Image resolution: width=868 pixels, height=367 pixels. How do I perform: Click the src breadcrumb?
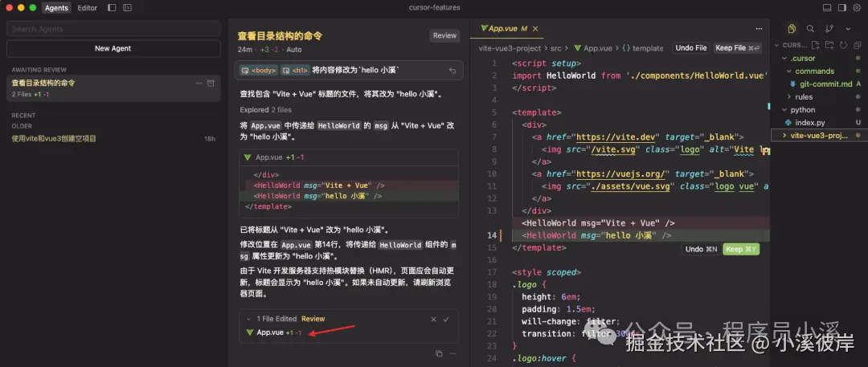pyautogui.click(x=556, y=48)
